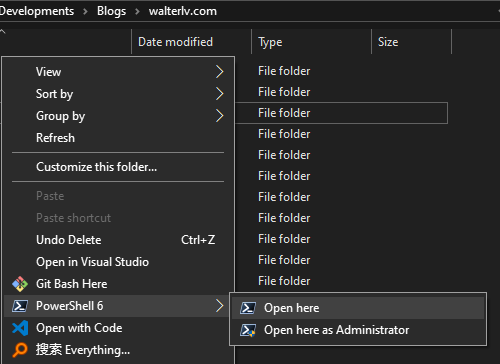Screen dimensions: 500x364
Task: Expand the View submenu arrow
Action: click(219, 72)
